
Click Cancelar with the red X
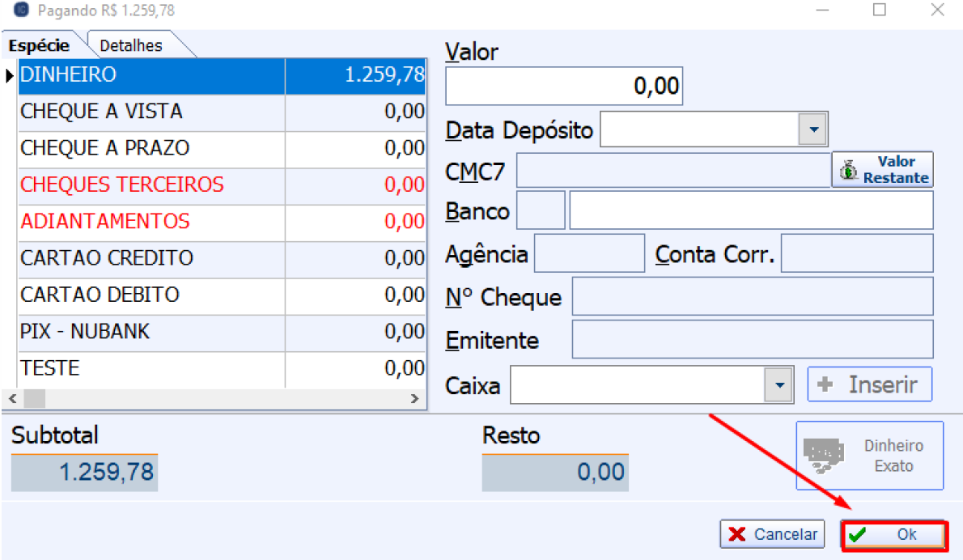[772, 535]
